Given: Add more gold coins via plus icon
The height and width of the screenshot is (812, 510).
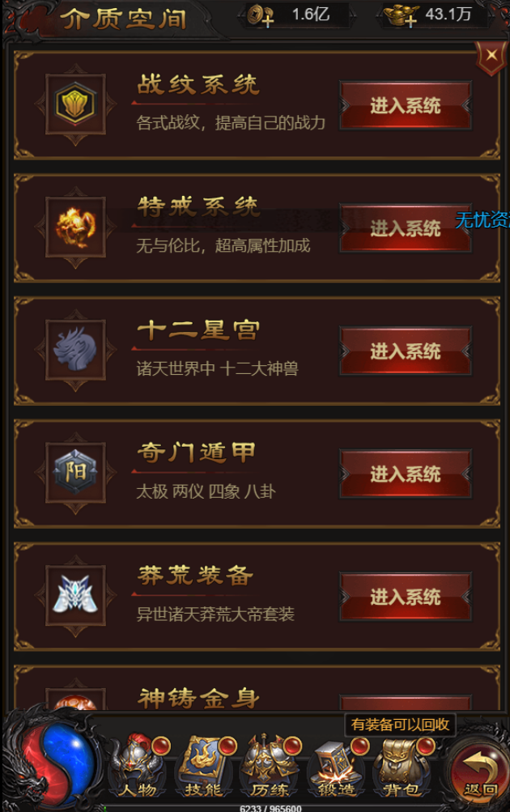Looking at the screenshot, I should tap(268, 21).
